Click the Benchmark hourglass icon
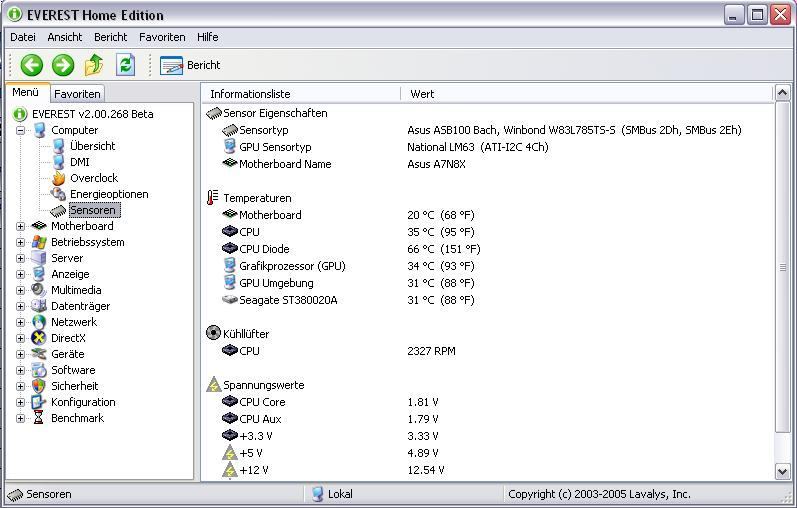797x508 pixels. pyautogui.click(x=39, y=419)
